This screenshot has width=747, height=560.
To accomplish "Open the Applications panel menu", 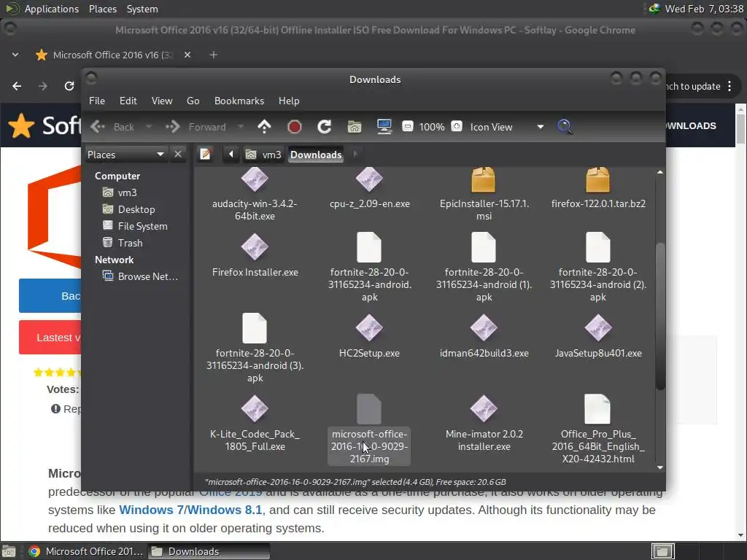I will 52,9.
